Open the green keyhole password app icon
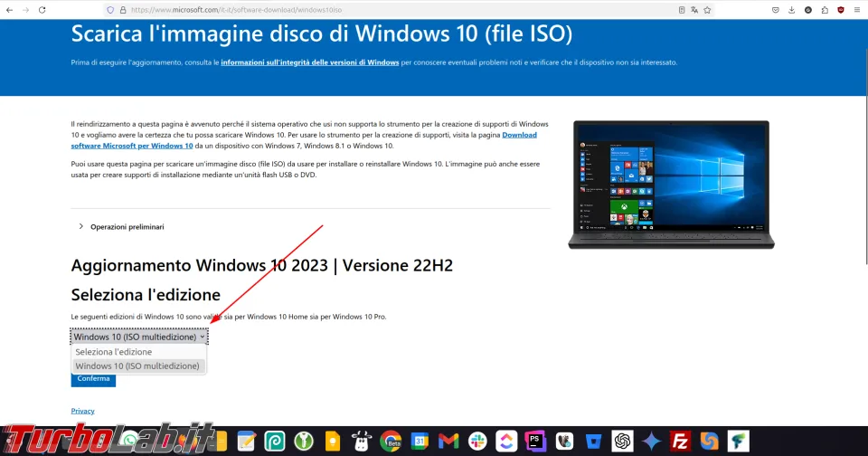This screenshot has width=868, height=456. pyautogui.click(x=304, y=441)
